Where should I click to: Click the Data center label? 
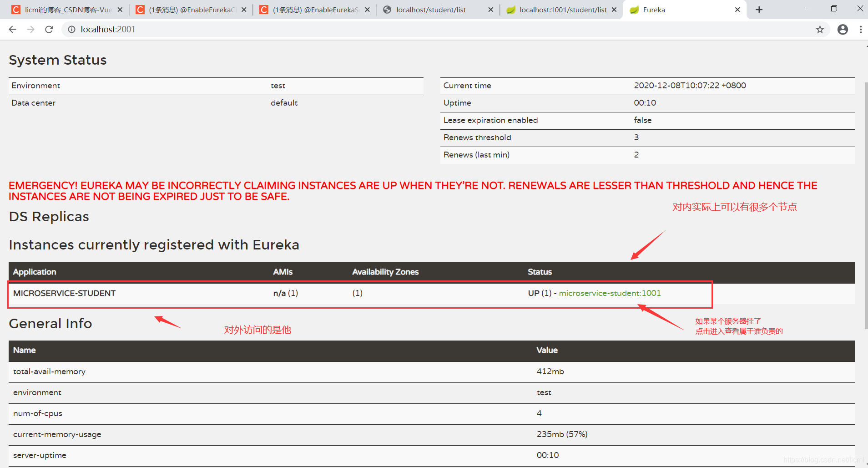(x=33, y=103)
